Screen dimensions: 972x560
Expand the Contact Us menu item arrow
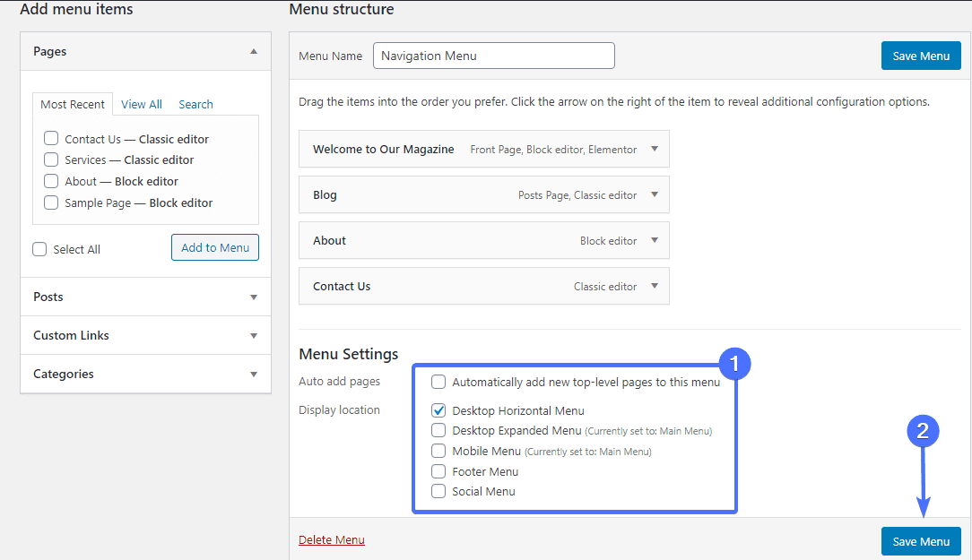655,286
